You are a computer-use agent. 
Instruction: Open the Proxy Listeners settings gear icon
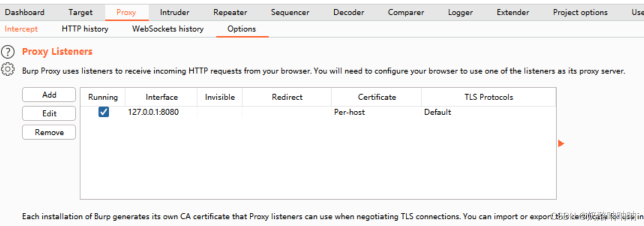coord(8,69)
